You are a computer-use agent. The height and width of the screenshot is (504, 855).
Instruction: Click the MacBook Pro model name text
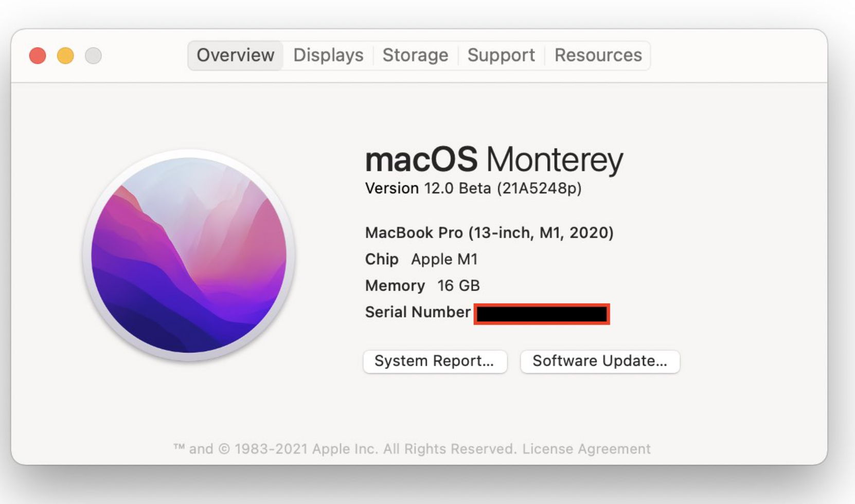(489, 233)
